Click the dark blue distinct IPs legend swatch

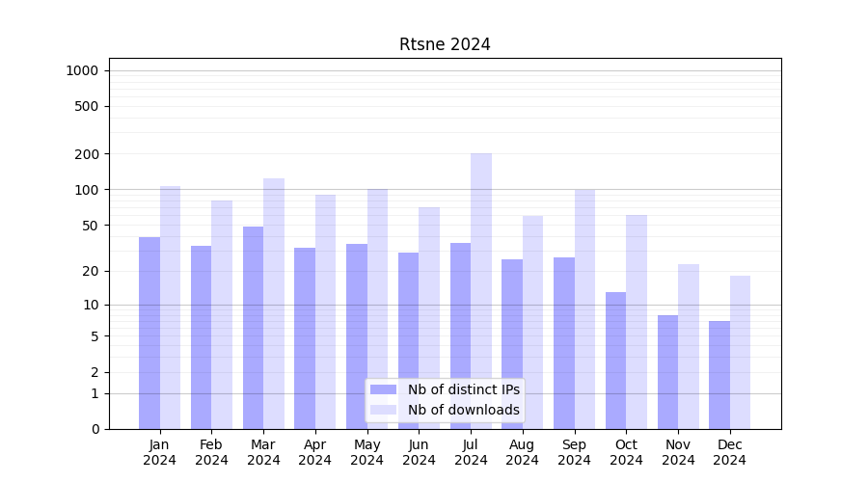[383, 389]
